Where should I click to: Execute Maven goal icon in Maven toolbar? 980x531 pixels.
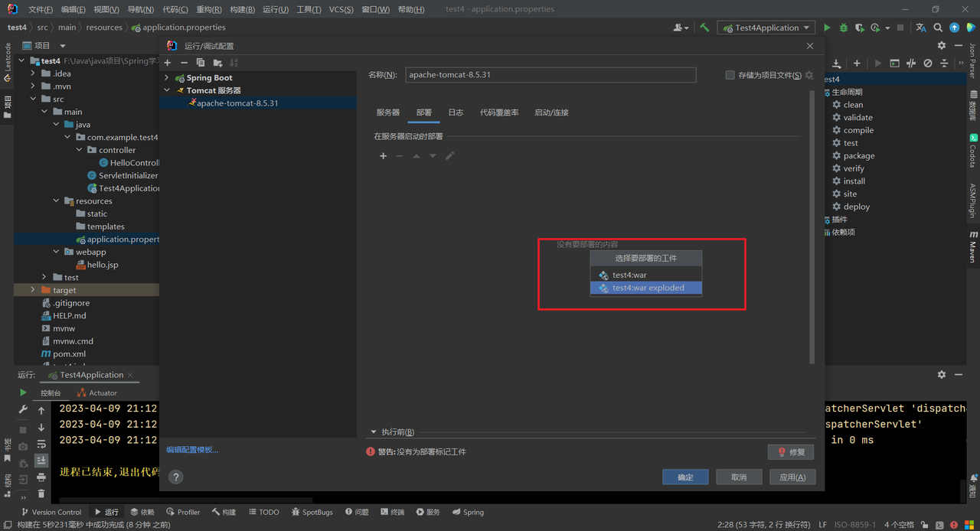click(x=894, y=63)
